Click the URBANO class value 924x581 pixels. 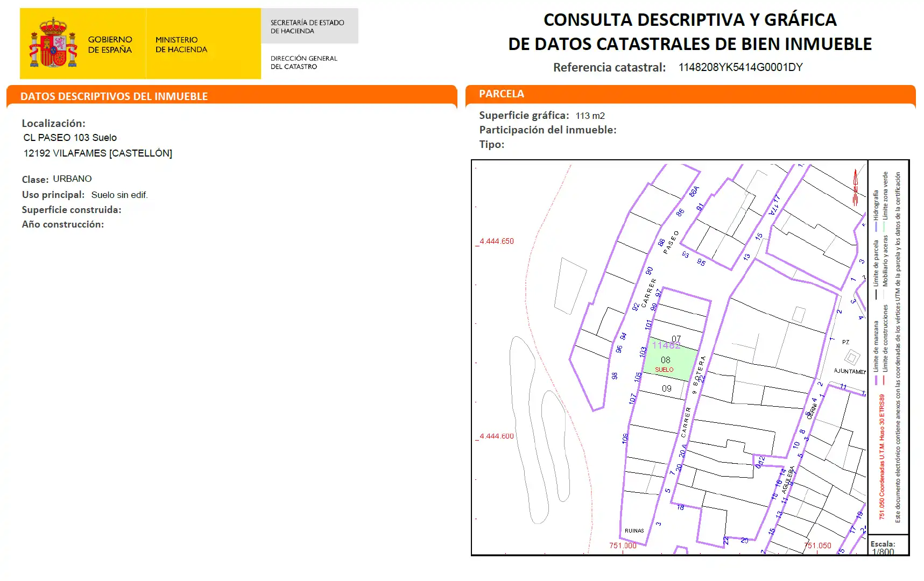[72, 179]
